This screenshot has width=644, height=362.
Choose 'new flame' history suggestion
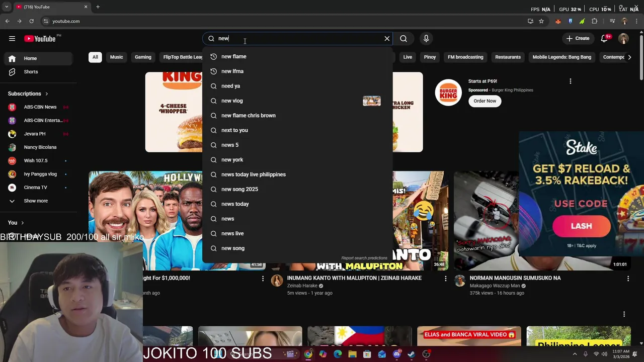tap(297, 57)
